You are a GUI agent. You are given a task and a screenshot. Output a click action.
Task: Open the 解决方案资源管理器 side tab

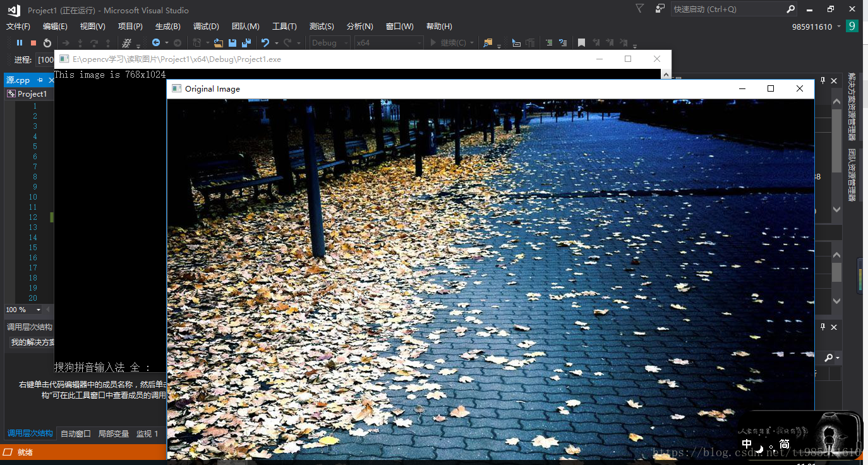click(x=852, y=106)
